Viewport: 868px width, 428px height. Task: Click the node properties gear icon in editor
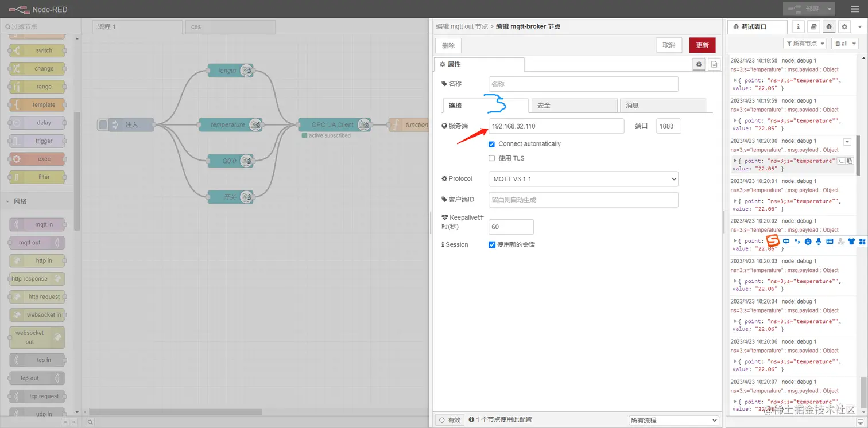699,64
